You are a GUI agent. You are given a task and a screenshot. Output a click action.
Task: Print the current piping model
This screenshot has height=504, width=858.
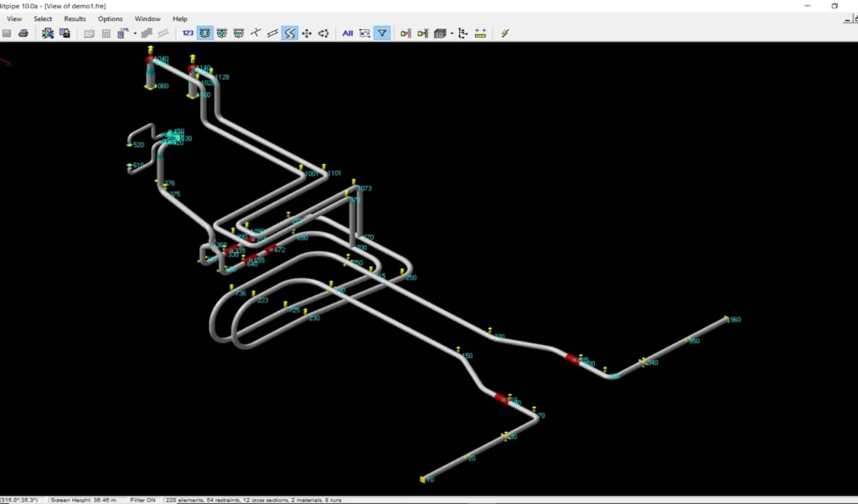[24, 33]
